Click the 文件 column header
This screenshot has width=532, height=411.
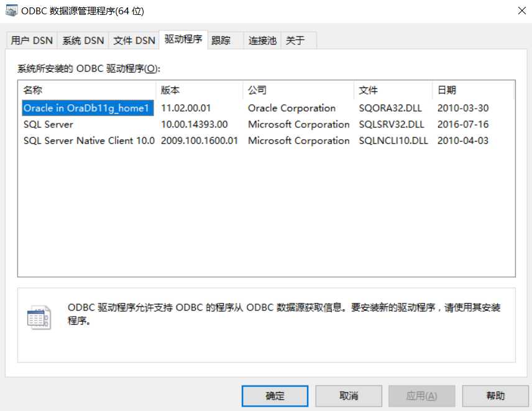pos(393,90)
